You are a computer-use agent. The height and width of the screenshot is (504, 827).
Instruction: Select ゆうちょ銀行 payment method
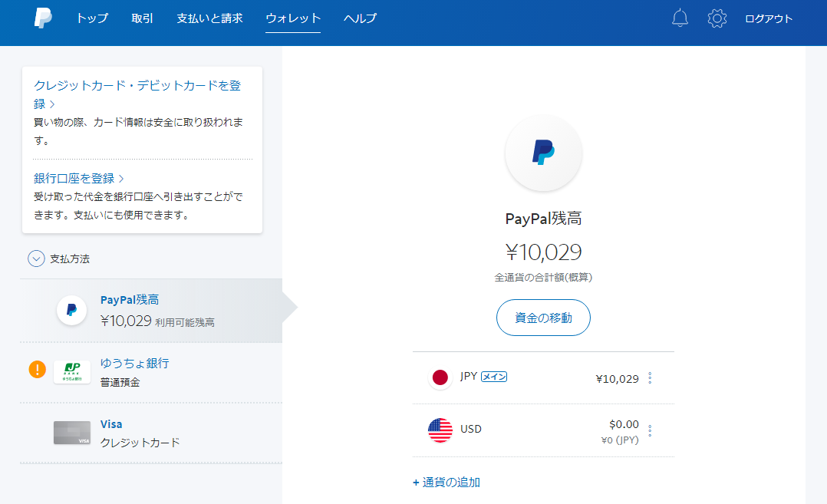[x=151, y=372]
